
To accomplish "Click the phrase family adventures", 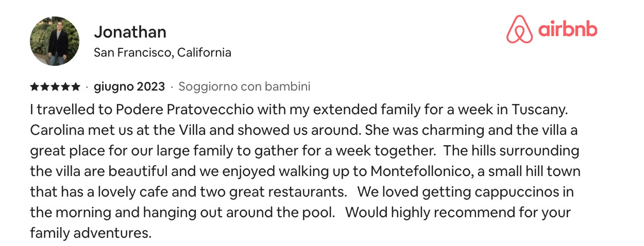I will [91, 233].
